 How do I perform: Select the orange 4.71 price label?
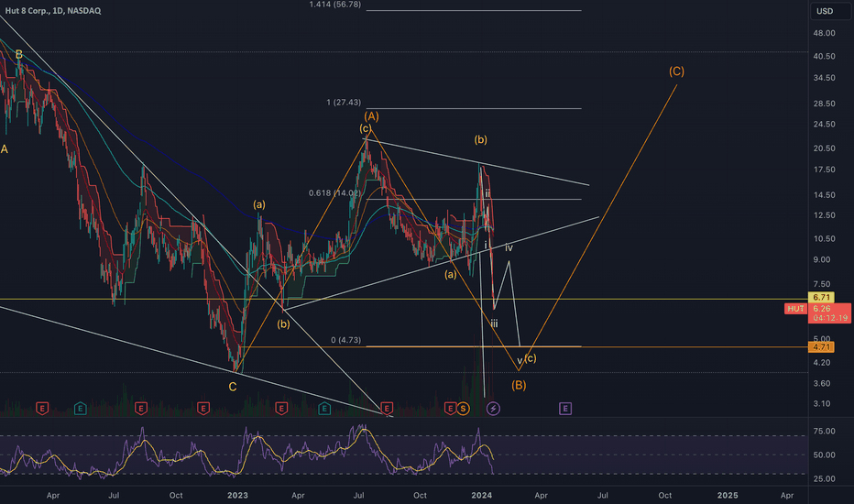(x=821, y=347)
